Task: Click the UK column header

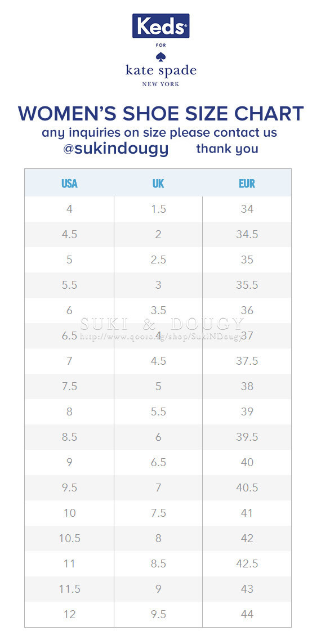Action: click(x=158, y=183)
